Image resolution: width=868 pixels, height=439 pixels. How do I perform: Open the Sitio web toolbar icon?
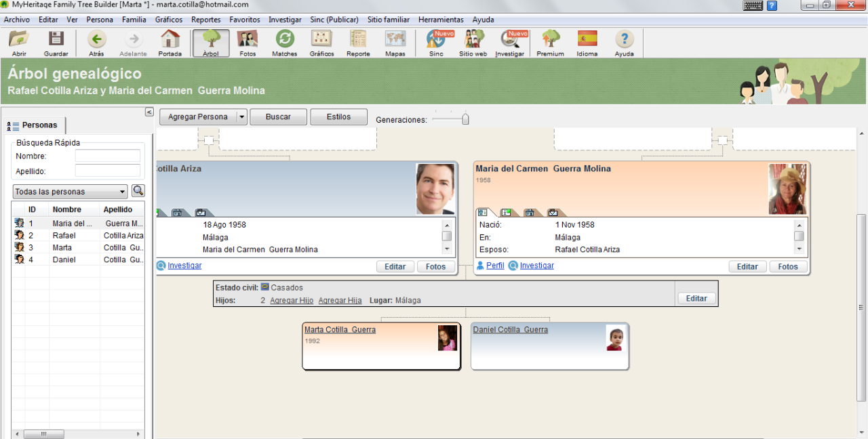(x=473, y=43)
